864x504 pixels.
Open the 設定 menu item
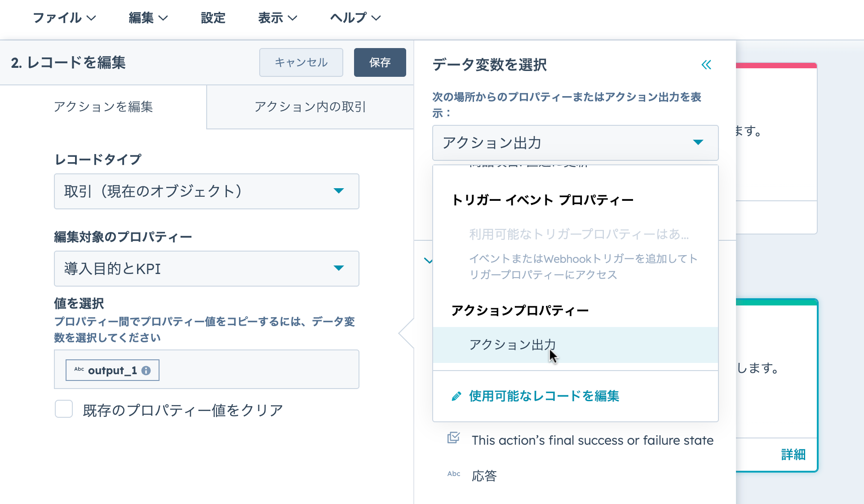(x=213, y=18)
